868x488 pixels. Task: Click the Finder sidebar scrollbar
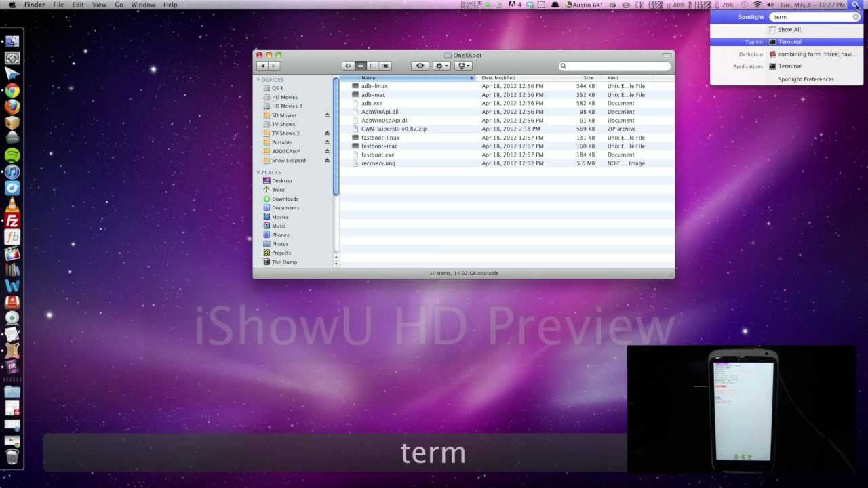coord(336,136)
